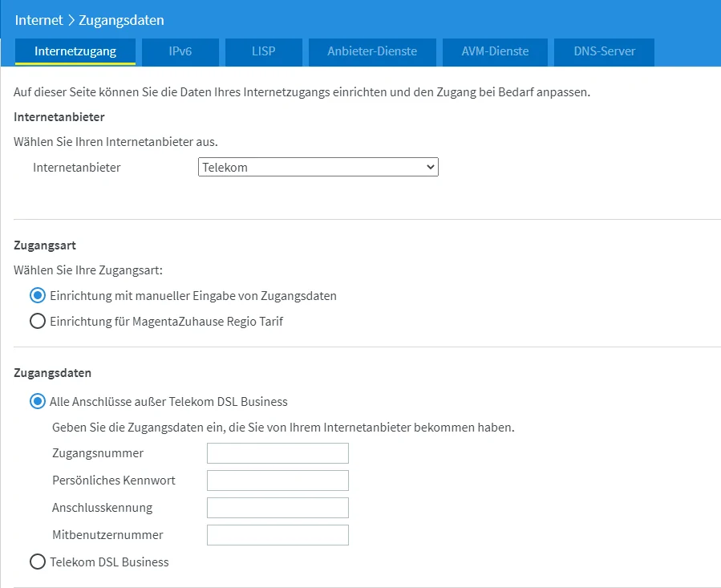721x588 pixels.
Task: Click into the Anschlusskennung field
Action: click(277, 508)
